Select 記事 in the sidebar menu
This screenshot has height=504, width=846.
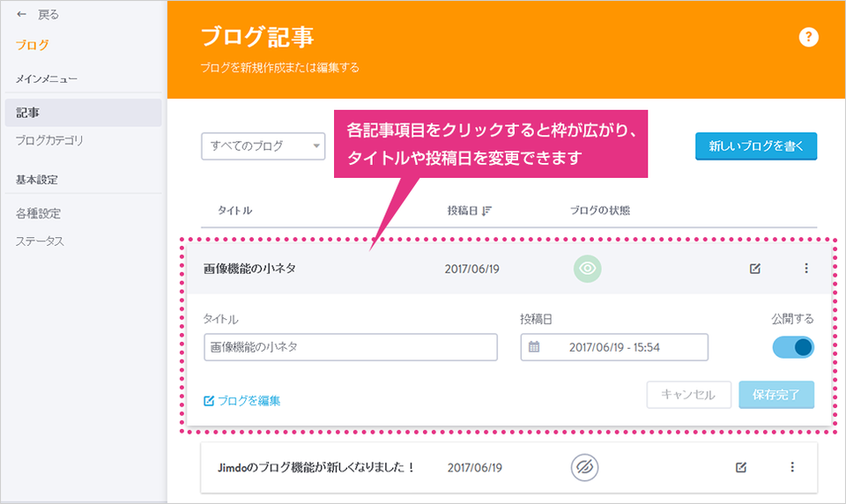(83, 113)
